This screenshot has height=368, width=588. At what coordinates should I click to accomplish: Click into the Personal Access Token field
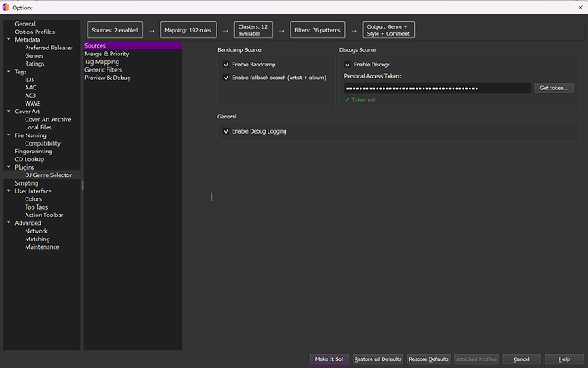pos(436,89)
